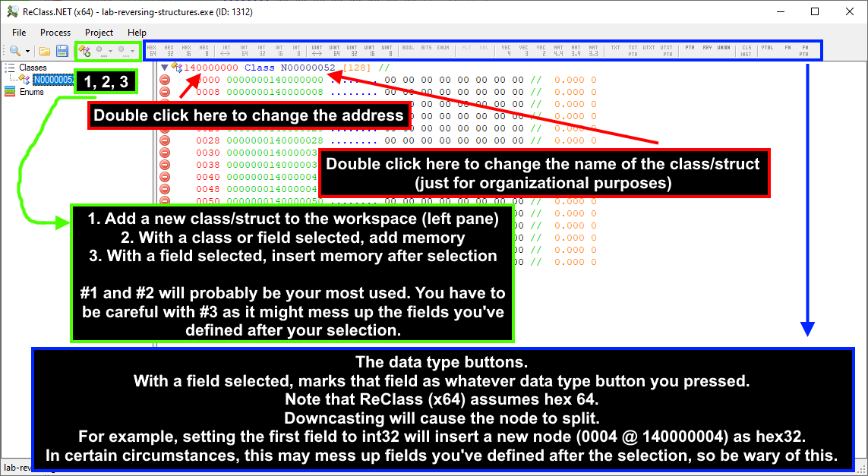Open the File menu

point(19,32)
